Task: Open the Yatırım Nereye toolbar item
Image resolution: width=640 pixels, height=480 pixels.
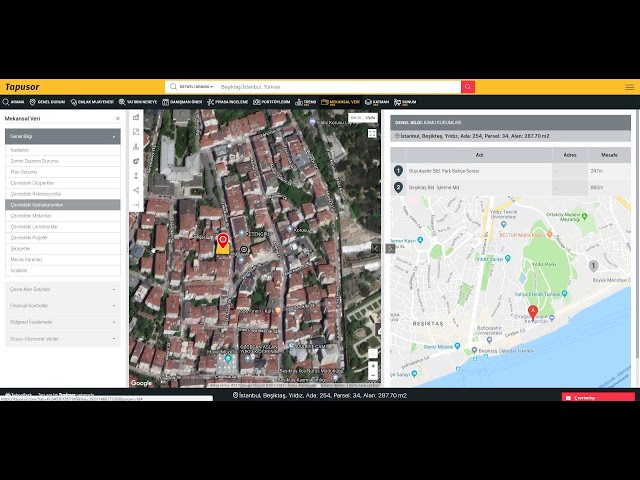Action: (x=138, y=102)
